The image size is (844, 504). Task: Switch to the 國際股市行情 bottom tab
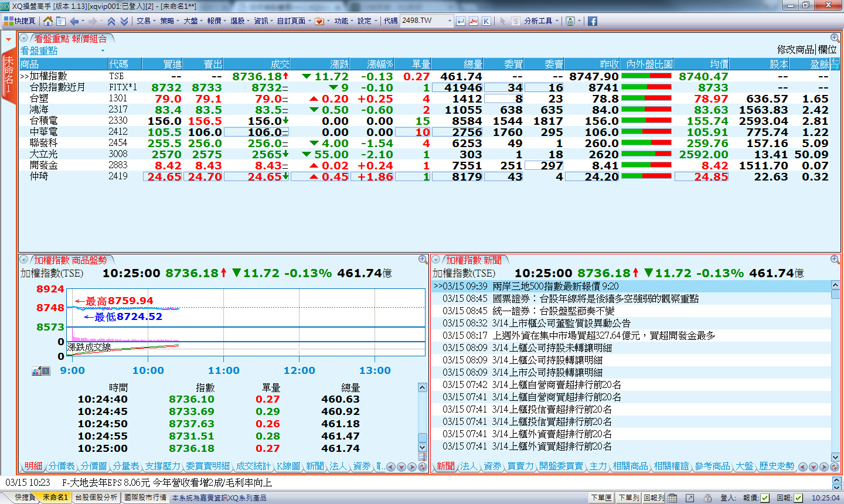pos(145,498)
